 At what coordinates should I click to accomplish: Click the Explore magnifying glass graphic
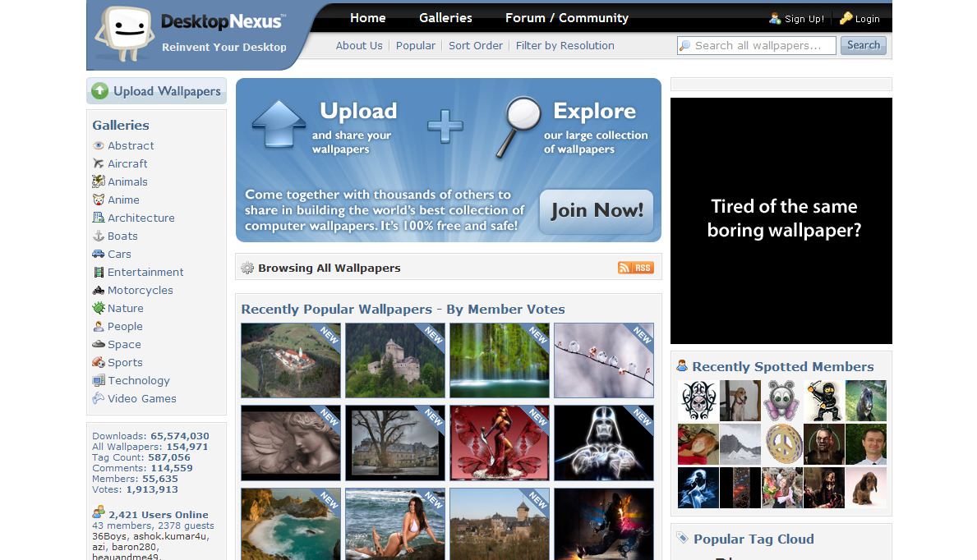coord(518,127)
